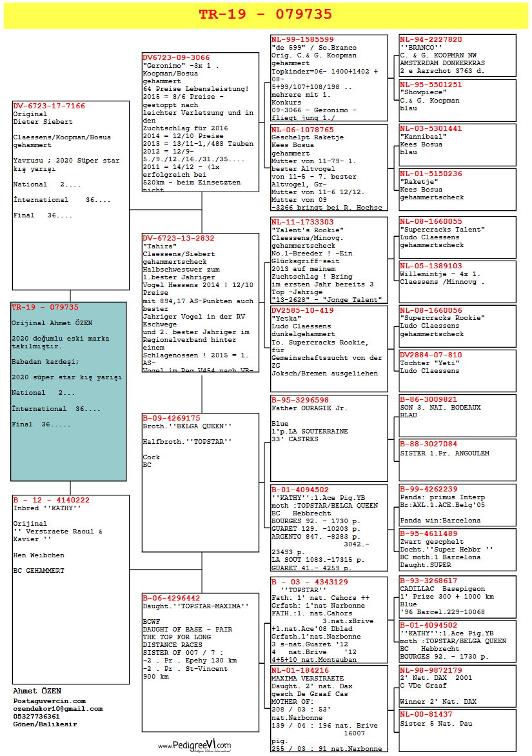
Task: Select dam ring number B - 12 - 4140222
Action: coord(52,500)
